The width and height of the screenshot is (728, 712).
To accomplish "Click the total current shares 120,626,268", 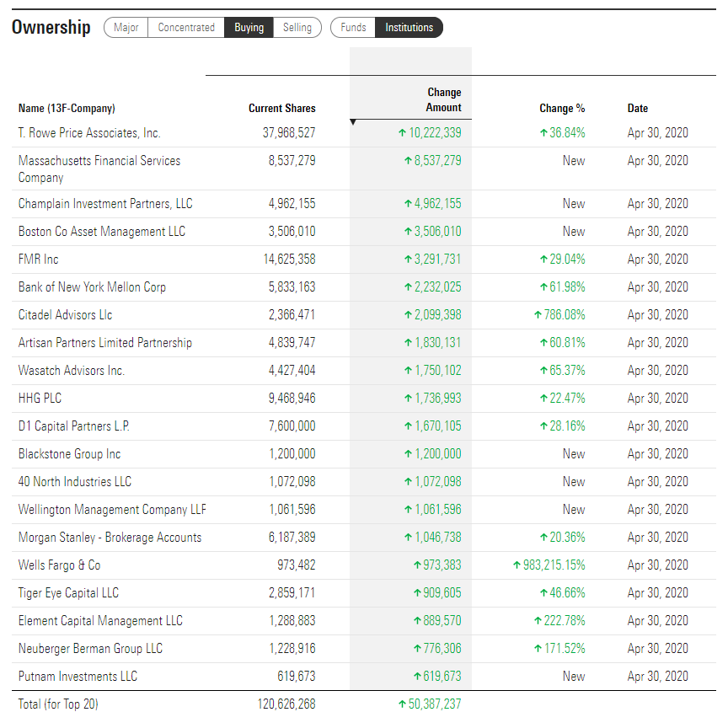I will pos(286,704).
